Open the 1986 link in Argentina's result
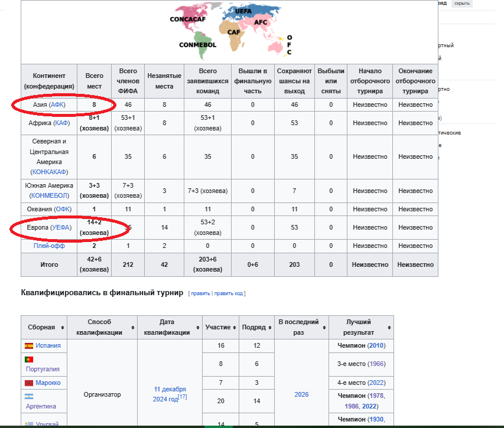Image resolution: width=504 pixels, height=428 pixels. click(352, 406)
